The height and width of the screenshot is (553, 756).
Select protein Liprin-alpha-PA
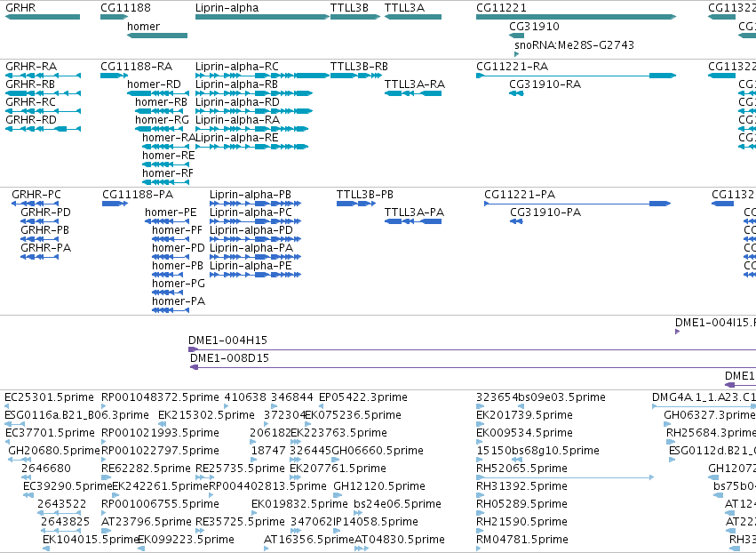pos(256,257)
